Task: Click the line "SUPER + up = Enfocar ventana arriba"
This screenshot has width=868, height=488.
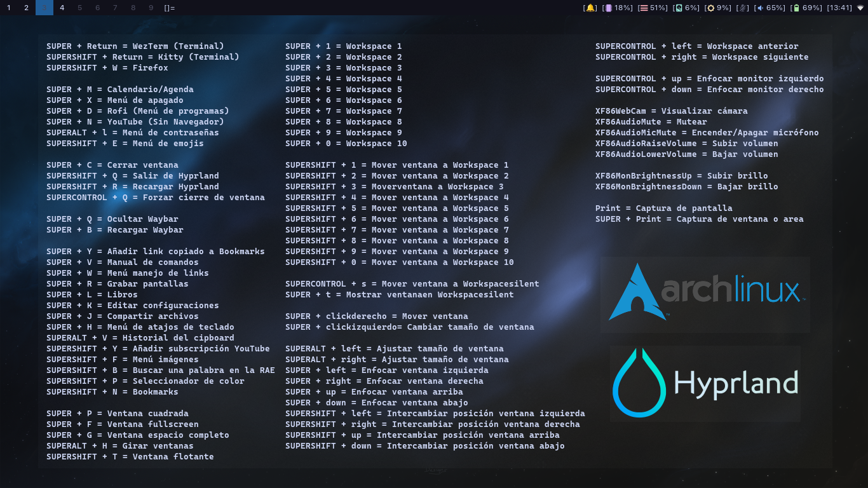Action: (x=374, y=392)
